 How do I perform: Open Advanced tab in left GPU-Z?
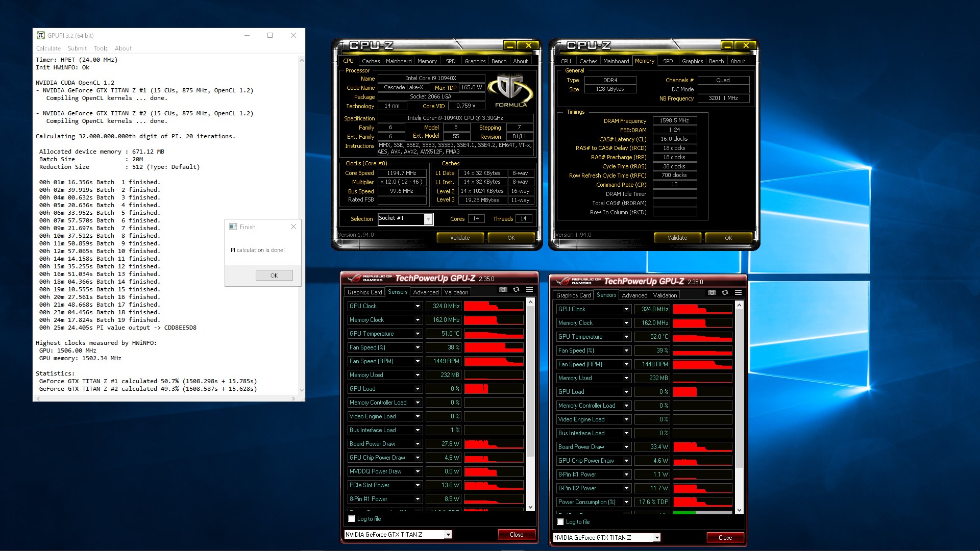[426, 292]
